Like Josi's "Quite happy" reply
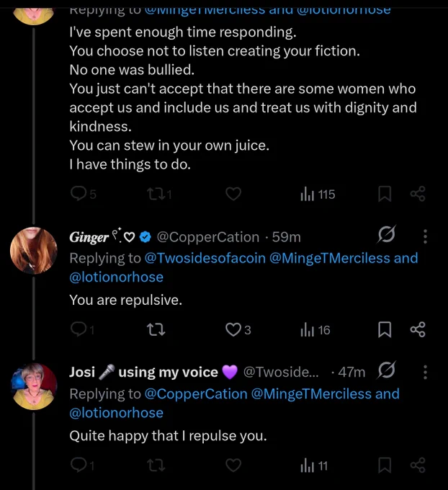Viewport: 448px width, 490px height. click(233, 465)
